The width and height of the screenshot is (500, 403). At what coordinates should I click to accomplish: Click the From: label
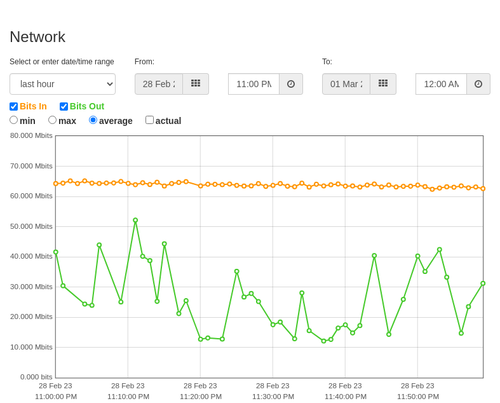point(144,62)
